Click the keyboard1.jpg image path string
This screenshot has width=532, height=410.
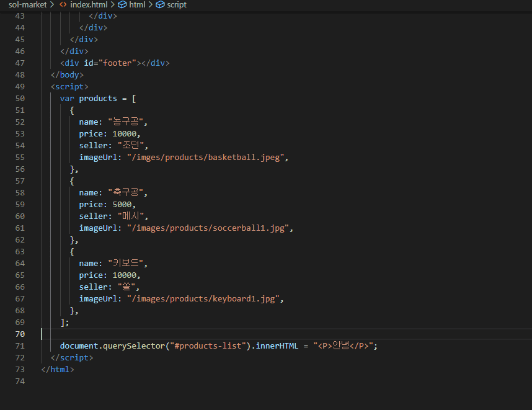(x=203, y=299)
